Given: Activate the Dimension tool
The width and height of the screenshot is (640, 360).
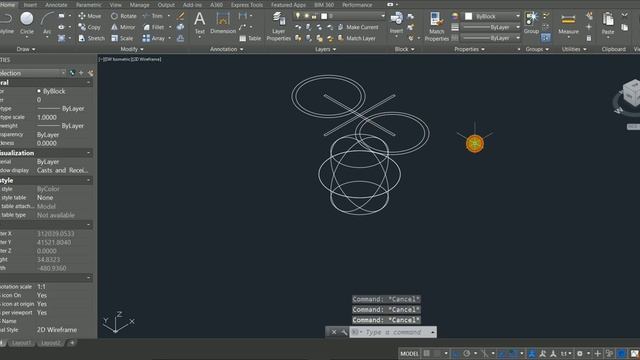Looking at the screenshot, I should pyautogui.click(x=223, y=23).
